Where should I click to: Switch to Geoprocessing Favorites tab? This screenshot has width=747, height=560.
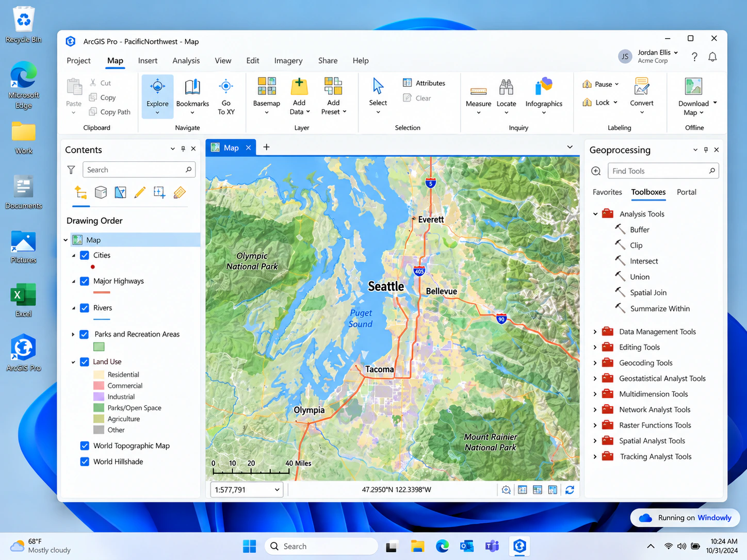coord(607,192)
